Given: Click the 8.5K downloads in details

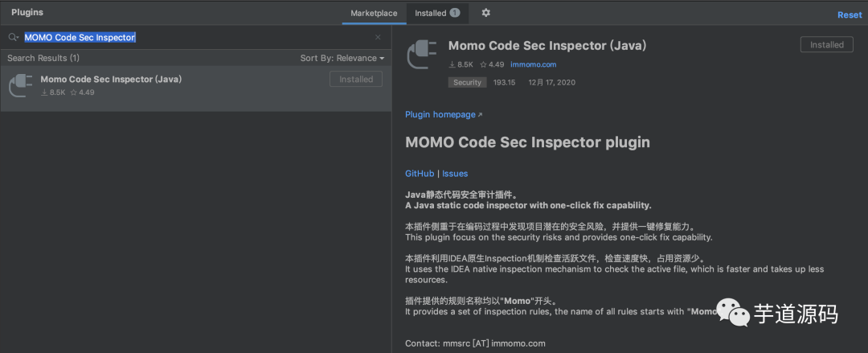Looking at the screenshot, I should click(461, 64).
